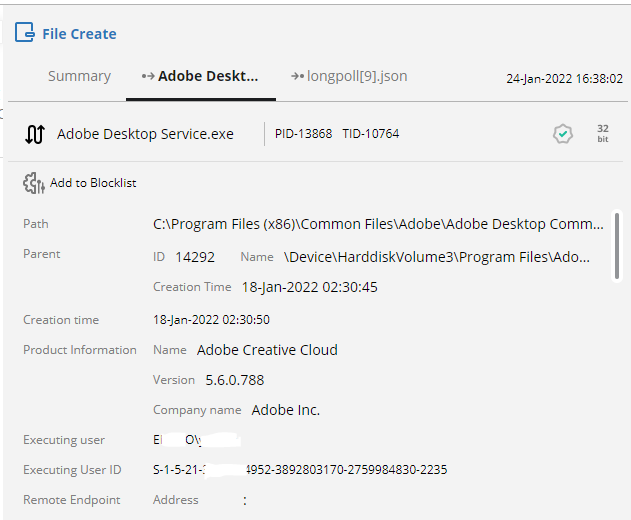This screenshot has height=520, width=631.
Task: Click the arrow icon on the Adobe Deskt... tab
Action: tap(148, 76)
